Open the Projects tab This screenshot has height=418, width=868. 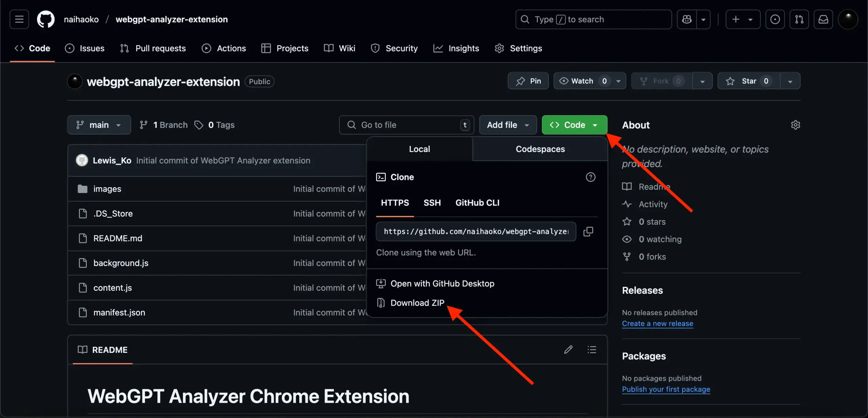click(285, 48)
